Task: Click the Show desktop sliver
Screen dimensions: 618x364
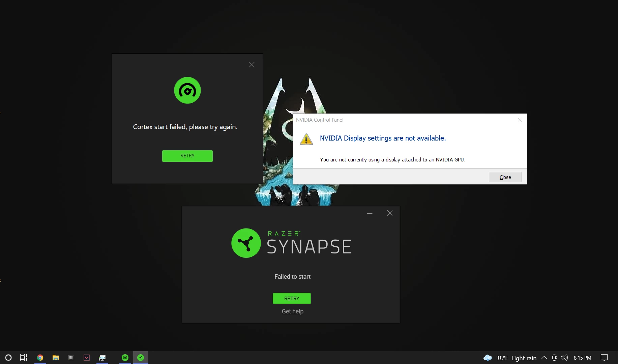Action: [616, 358]
